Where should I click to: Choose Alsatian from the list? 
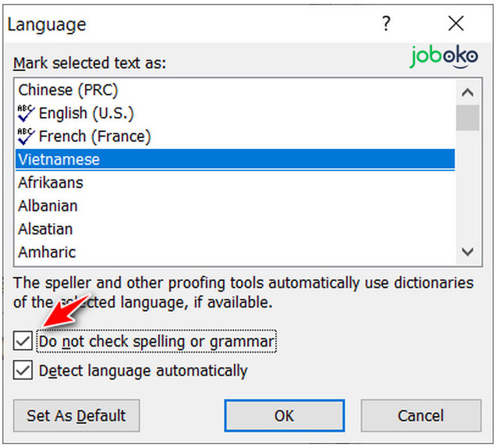point(46,229)
